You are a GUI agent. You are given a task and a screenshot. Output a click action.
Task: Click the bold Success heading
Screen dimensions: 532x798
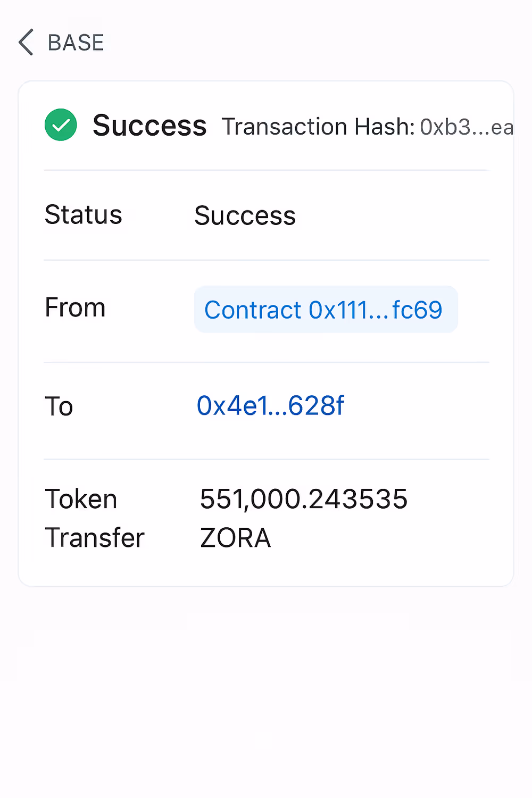pos(149,126)
